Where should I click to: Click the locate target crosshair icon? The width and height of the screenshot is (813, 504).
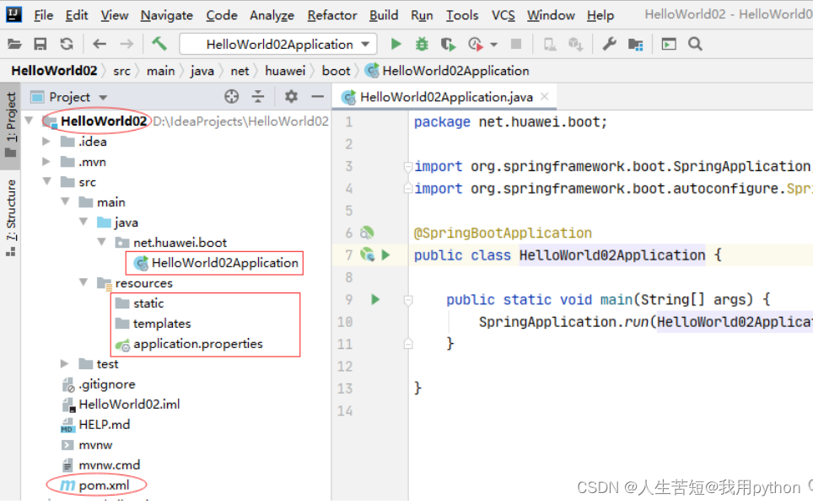[232, 96]
